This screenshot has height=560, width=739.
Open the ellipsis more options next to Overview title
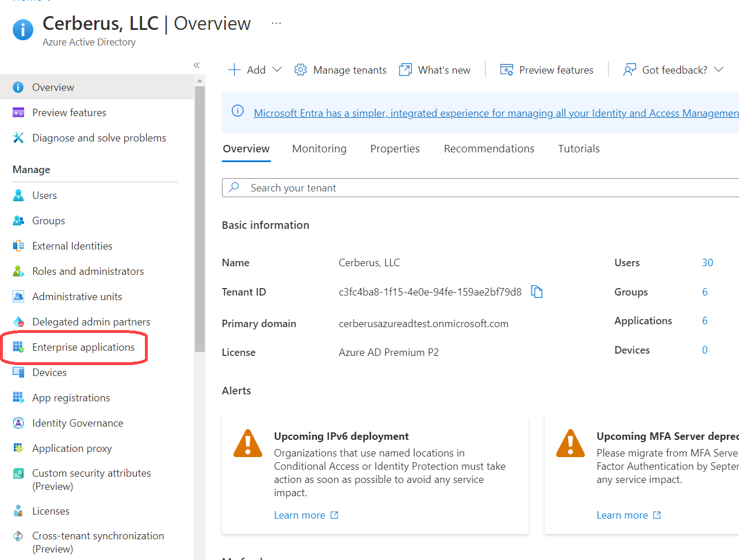pos(277,24)
